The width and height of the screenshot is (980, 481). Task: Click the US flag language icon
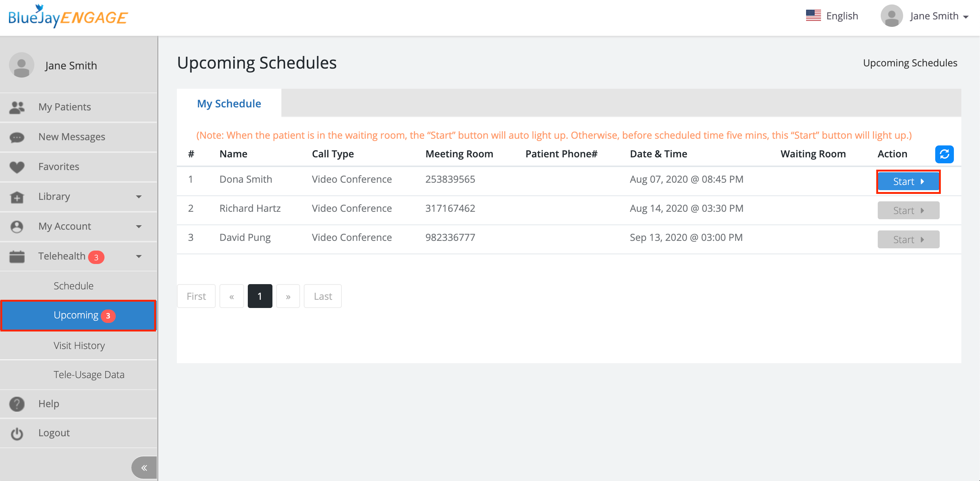tap(813, 16)
